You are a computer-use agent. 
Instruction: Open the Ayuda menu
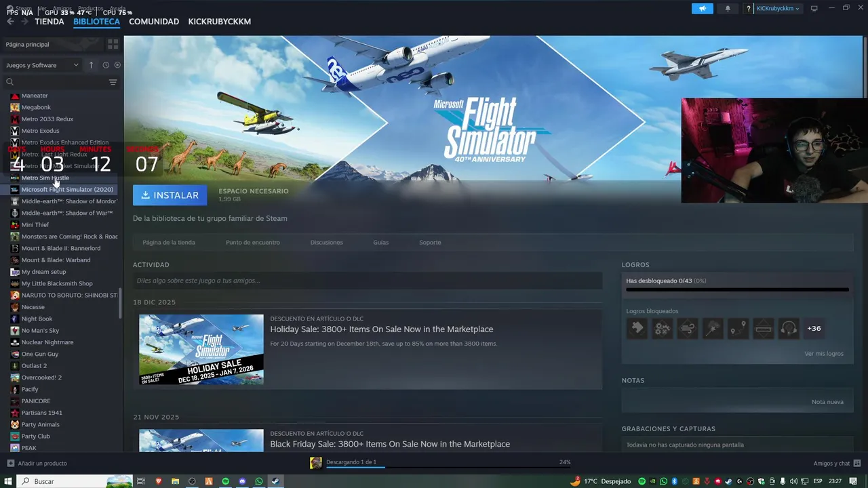(x=118, y=8)
